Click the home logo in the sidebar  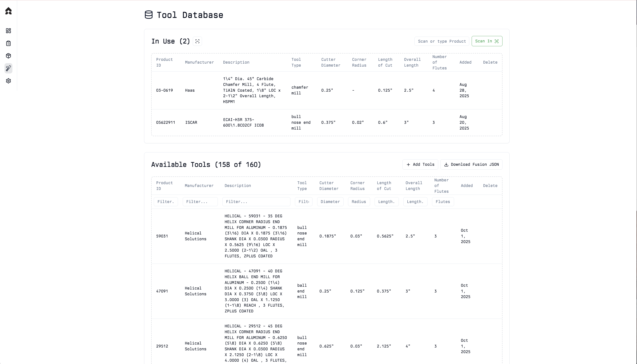pyautogui.click(x=9, y=11)
